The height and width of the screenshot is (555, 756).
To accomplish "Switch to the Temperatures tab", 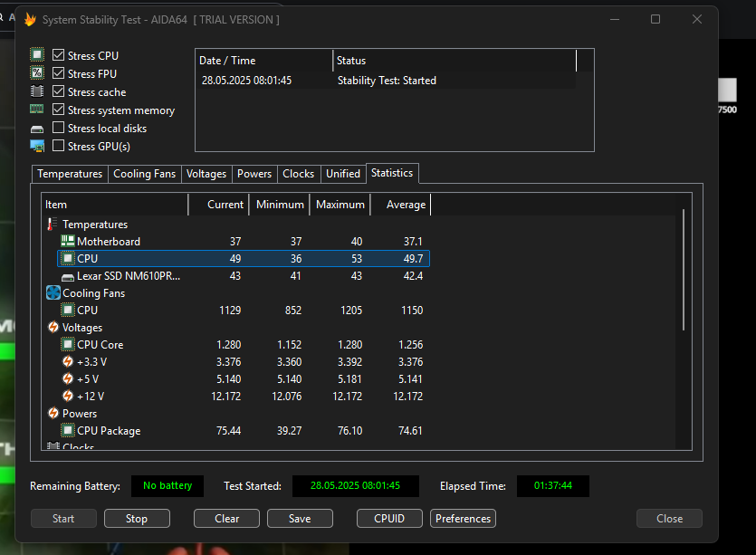I will [x=70, y=174].
